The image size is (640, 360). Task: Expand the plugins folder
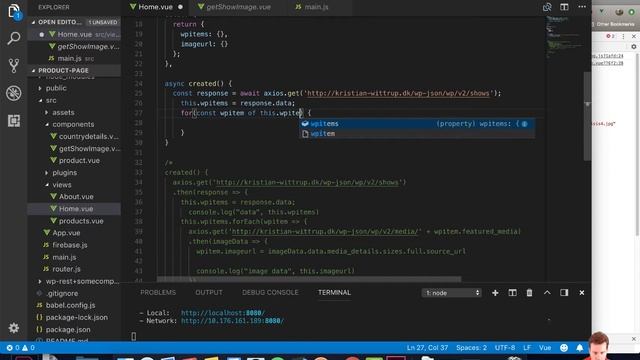tap(64, 173)
